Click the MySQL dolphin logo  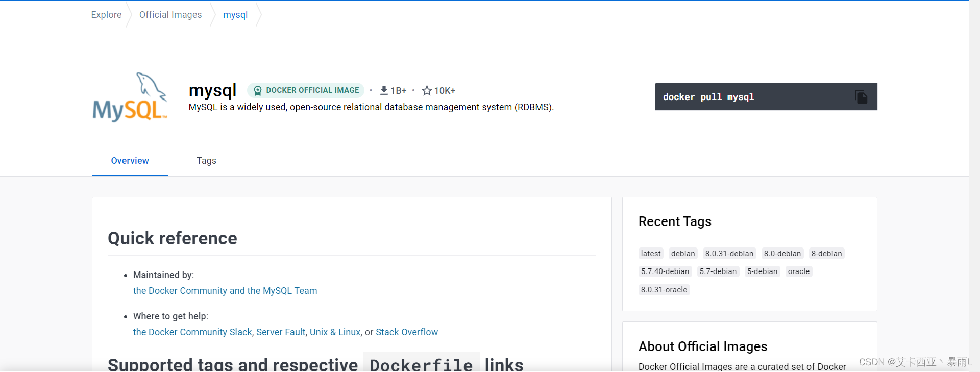(x=130, y=97)
